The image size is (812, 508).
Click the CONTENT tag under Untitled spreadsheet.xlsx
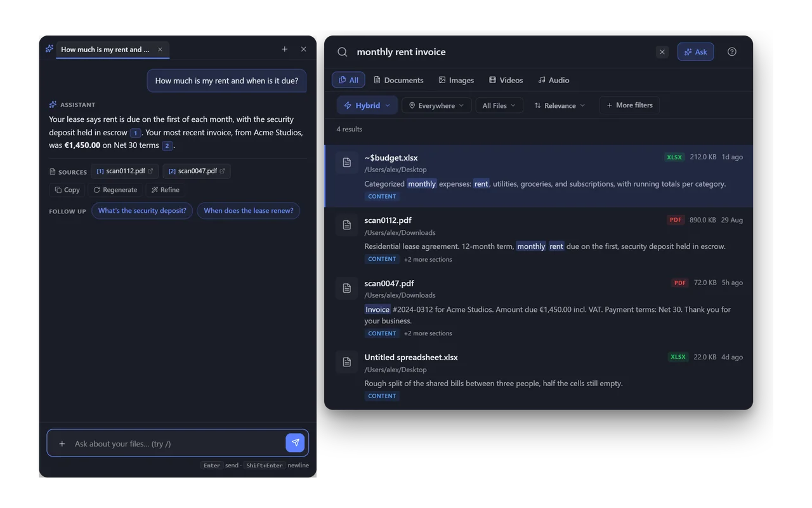[x=382, y=396]
